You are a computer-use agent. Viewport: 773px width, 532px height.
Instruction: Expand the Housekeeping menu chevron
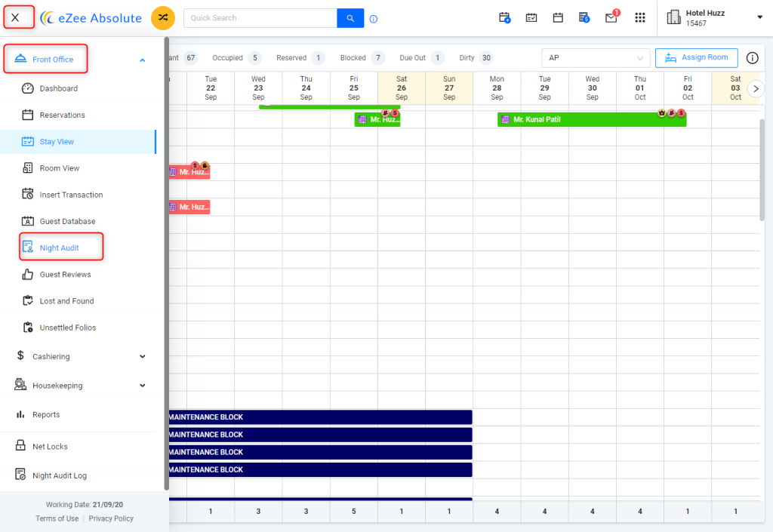point(143,386)
